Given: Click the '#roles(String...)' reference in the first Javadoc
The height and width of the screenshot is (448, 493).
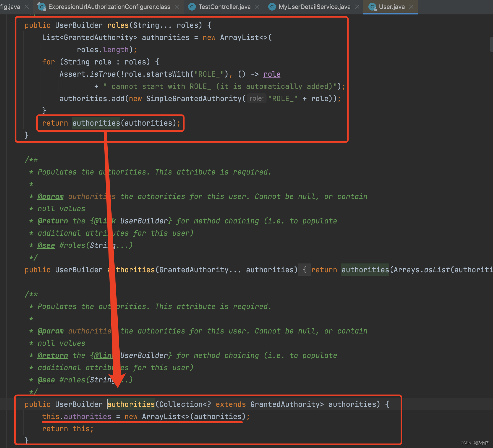Looking at the screenshot, I should point(96,245).
